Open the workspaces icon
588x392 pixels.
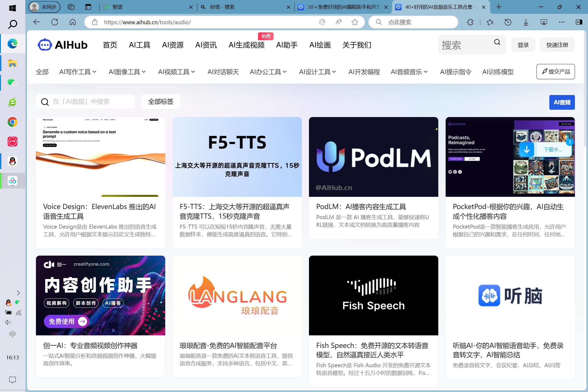click(x=71, y=7)
